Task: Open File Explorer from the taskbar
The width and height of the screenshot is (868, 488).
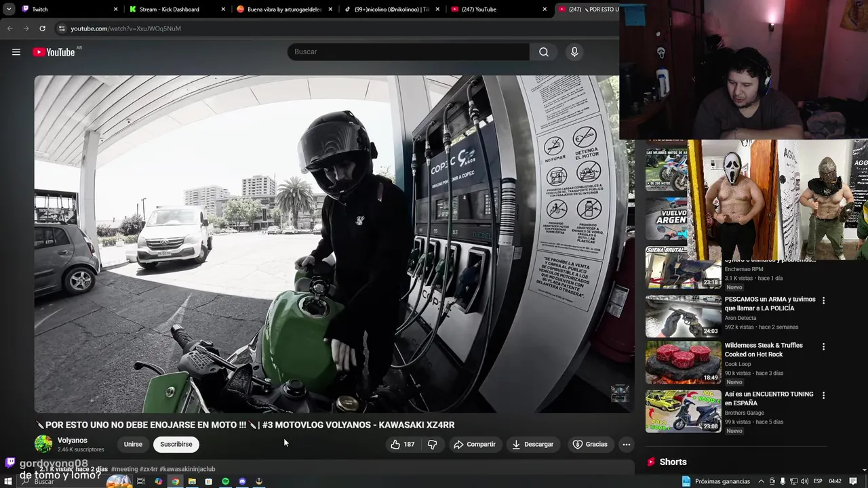Action: click(x=192, y=481)
